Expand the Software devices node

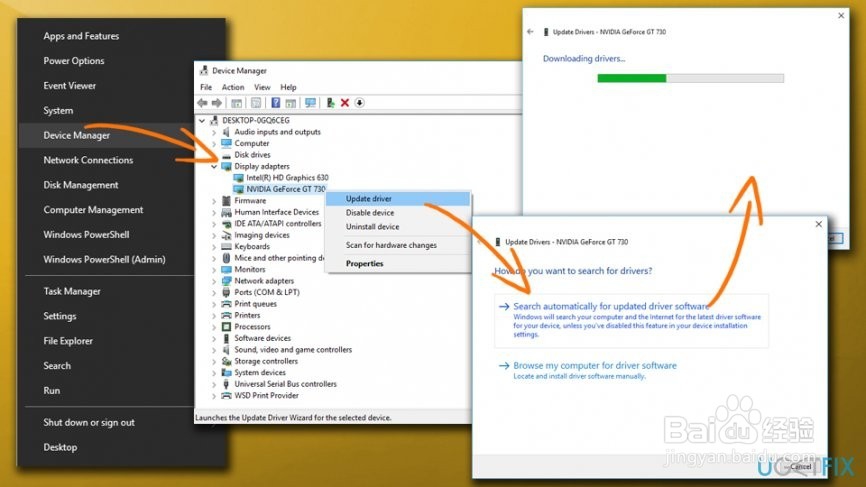[214, 338]
